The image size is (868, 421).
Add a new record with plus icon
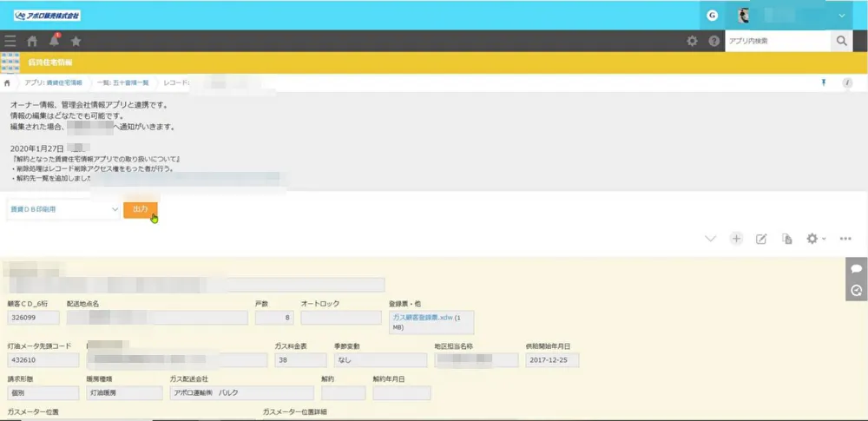pos(736,239)
